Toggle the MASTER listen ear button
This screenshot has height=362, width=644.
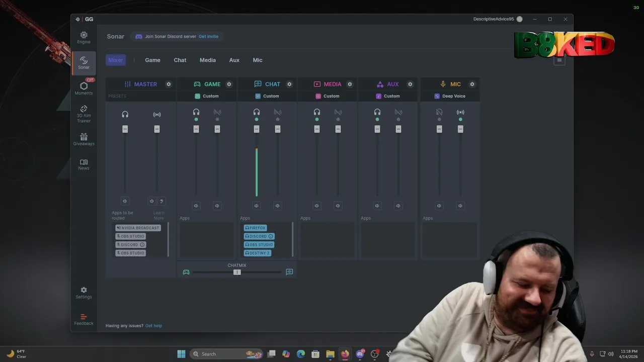pyautogui.click(x=162, y=201)
